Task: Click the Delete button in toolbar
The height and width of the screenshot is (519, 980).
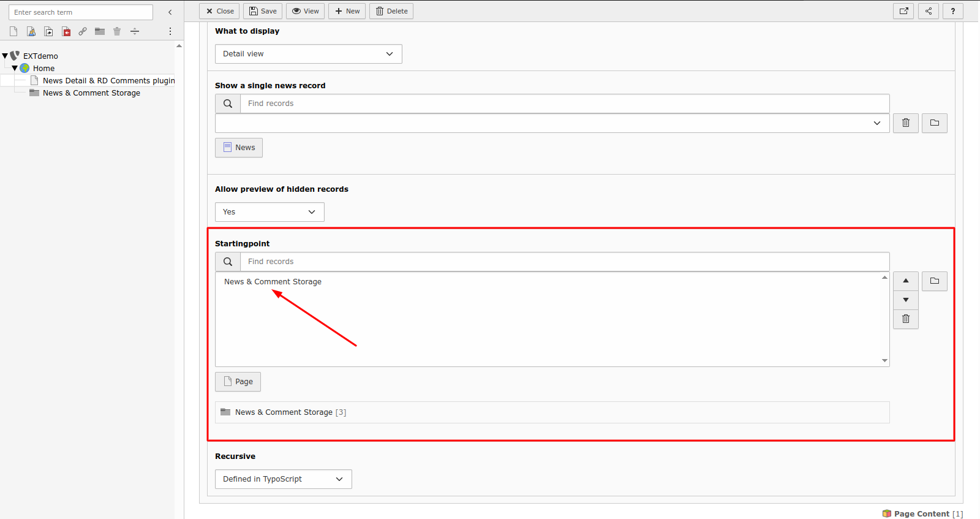Action: (391, 11)
